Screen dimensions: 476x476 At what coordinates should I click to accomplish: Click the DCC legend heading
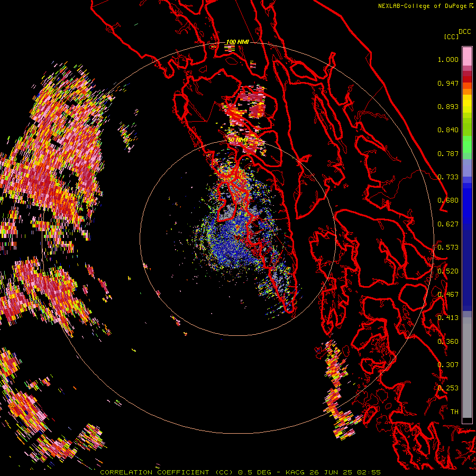pyautogui.click(x=464, y=32)
